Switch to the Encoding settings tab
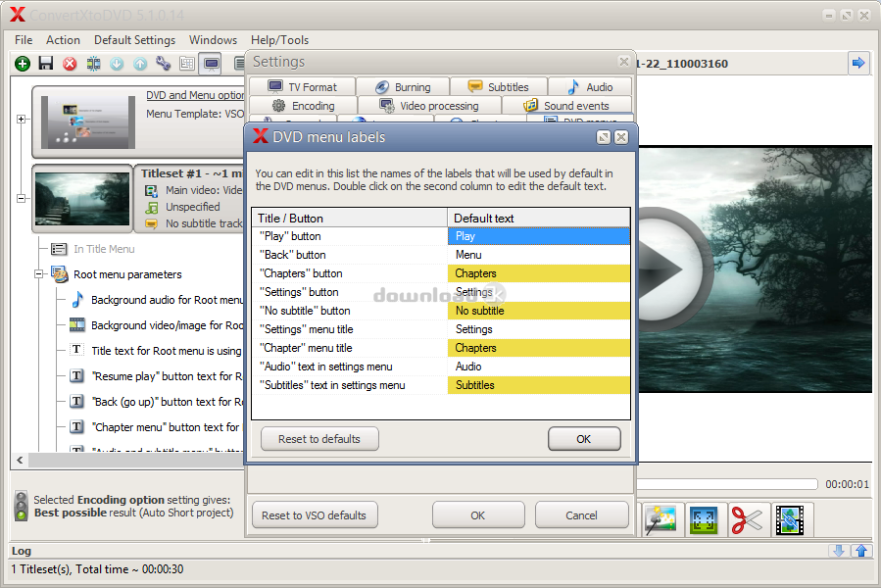Viewport: 881px width, 588px height. 303,106
